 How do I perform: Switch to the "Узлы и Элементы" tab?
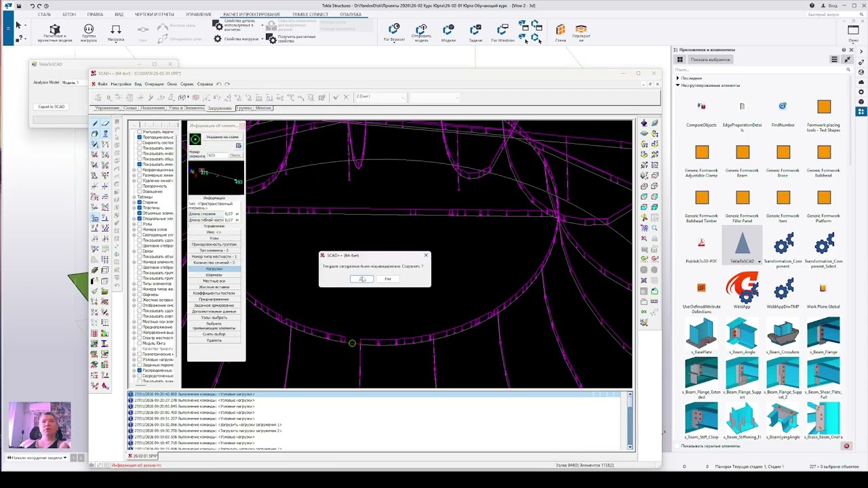186,108
